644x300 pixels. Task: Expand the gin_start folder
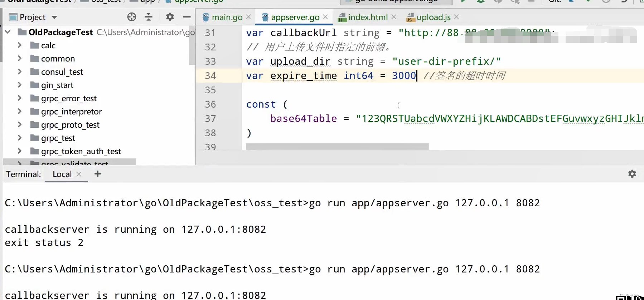20,85
